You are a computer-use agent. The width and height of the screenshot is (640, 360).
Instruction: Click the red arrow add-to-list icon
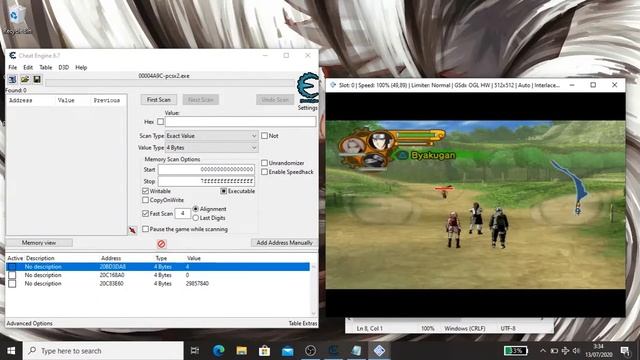[133, 230]
